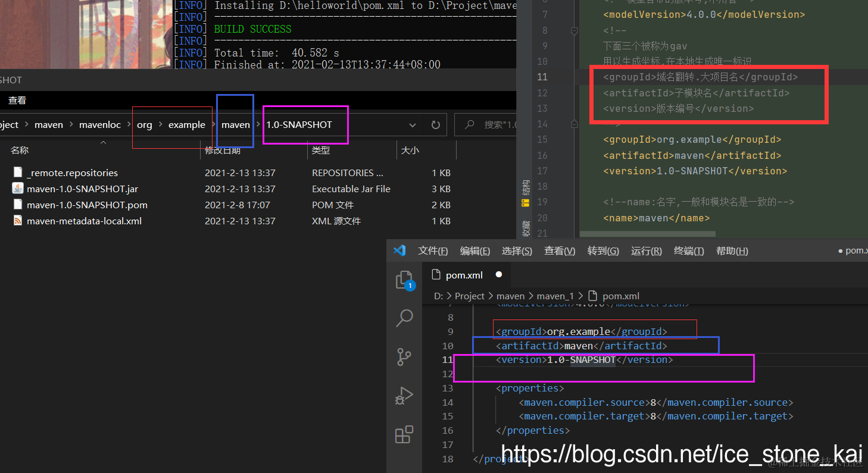Image resolution: width=868 pixels, height=473 pixels.
Task: Click the maven crumb just before mavenloc
Action: click(x=49, y=125)
